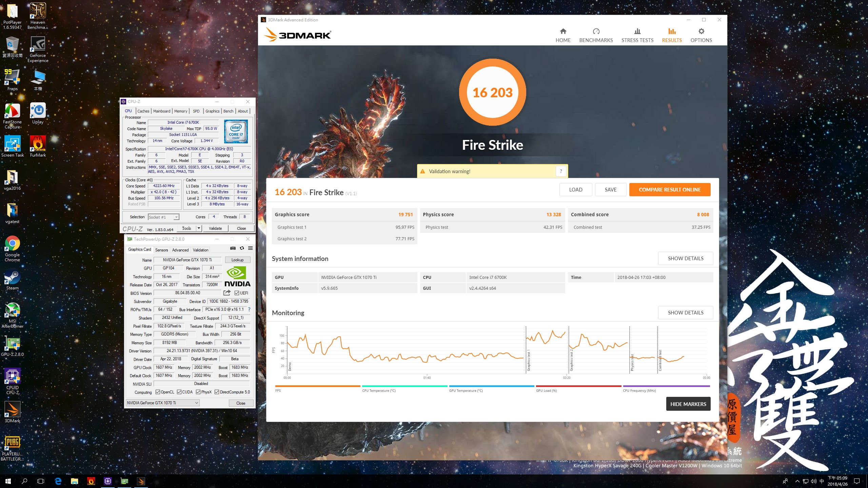Open the BENCHMARKS section in 3DMark

(x=596, y=35)
